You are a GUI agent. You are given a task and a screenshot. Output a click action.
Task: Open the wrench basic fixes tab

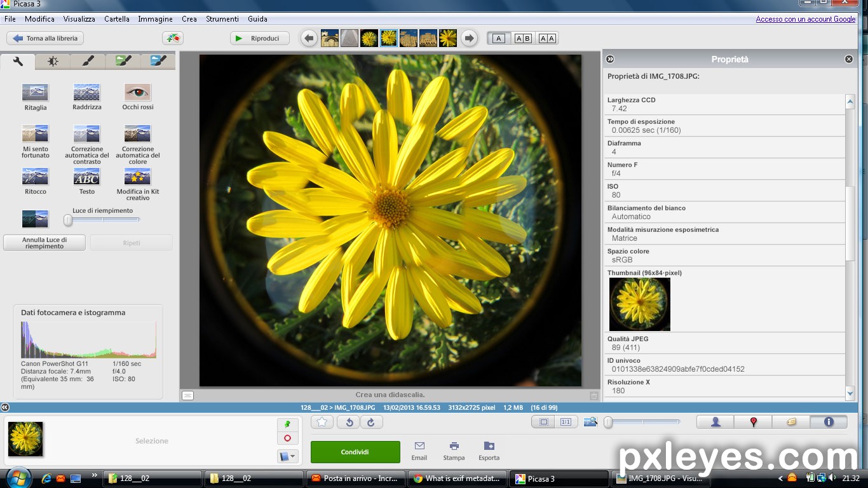[x=18, y=62]
